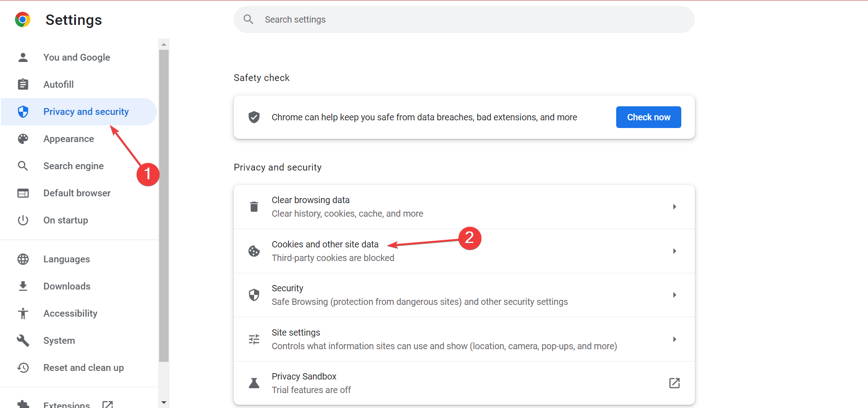Click the Accessibility figure icon in sidebar
The height and width of the screenshot is (408, 868).
(x=23, y=313)
